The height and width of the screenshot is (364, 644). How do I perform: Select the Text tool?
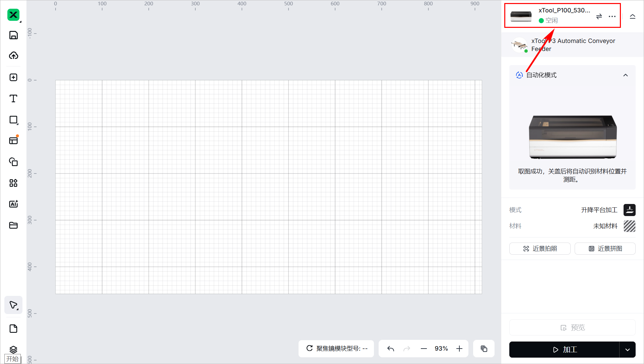coord(13,98)
